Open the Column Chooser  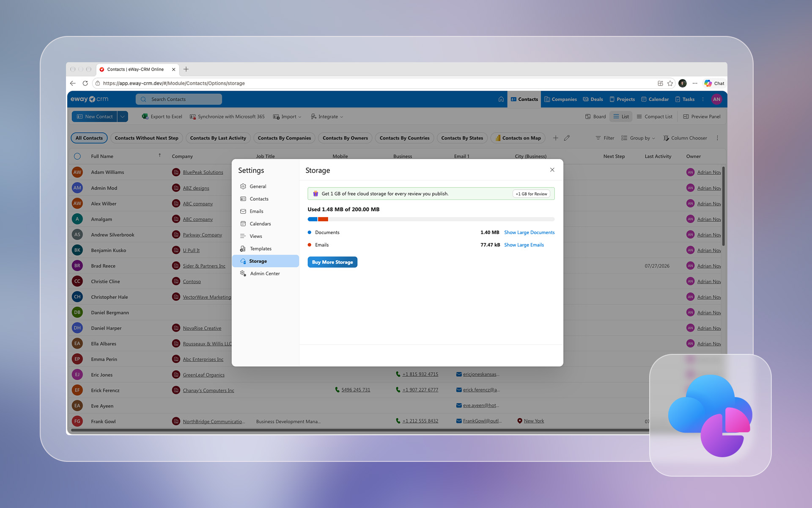[x=685, y=138]
